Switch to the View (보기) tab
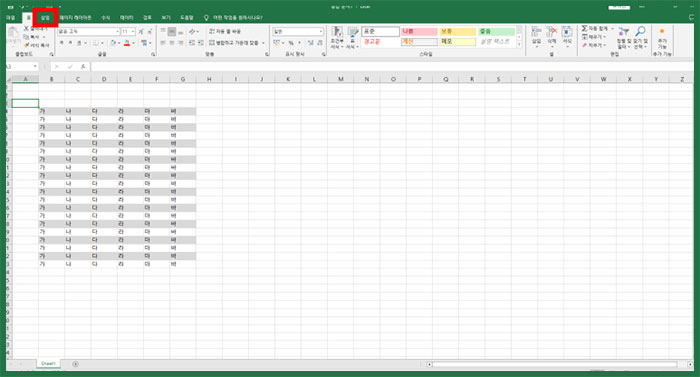This screenshot has width=700, height=377. click(x=166, y=18)
